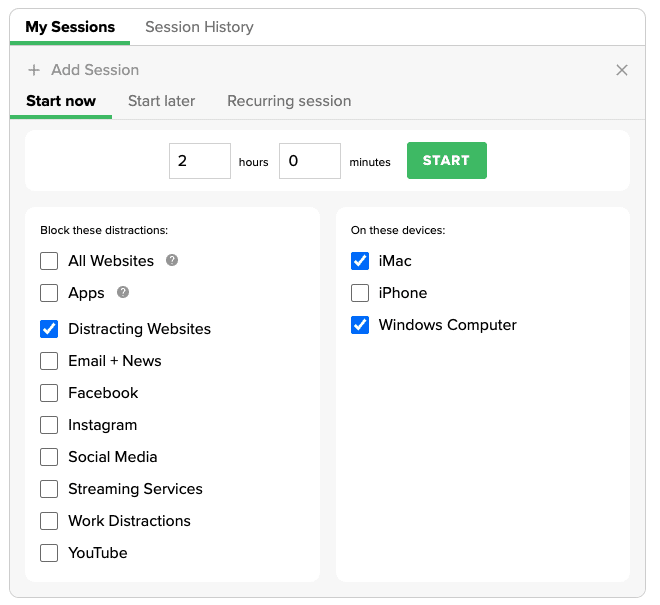Image resolution: width=660 pixels, height=605 pixels.
Task: Enable Facebook blocking checkbox
Action: pyautogui.click(x=49, y=393)
